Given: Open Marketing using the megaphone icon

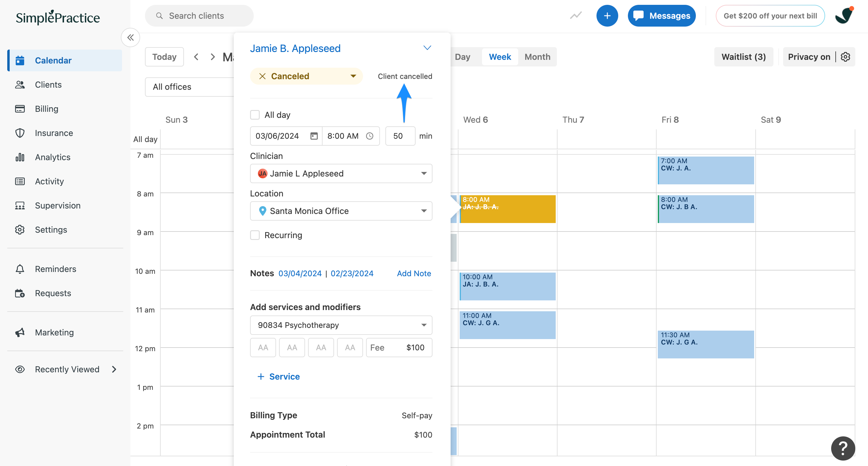Looking at the screenshot, I should 20,332.
